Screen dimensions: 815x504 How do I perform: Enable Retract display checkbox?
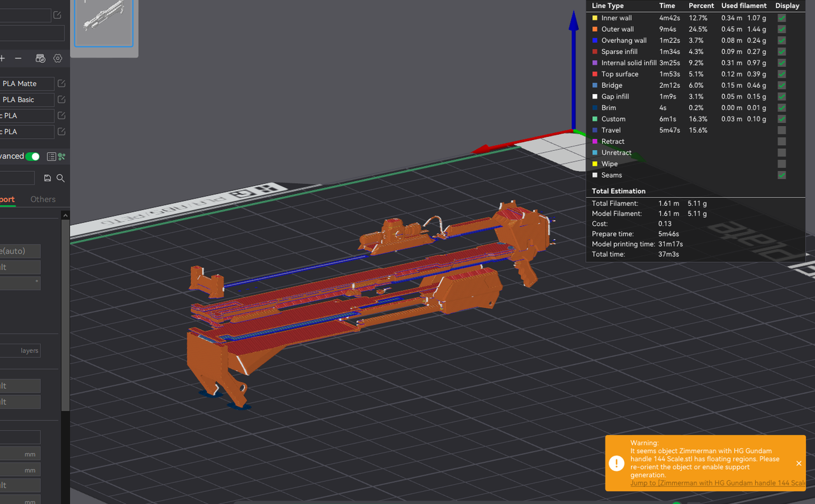[782, 141]
